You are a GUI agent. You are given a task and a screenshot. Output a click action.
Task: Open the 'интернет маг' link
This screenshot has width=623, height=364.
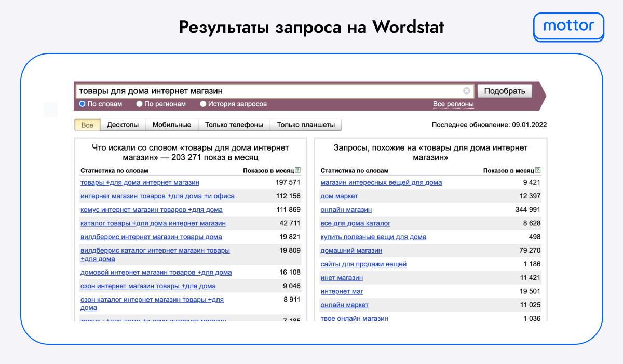342,291
